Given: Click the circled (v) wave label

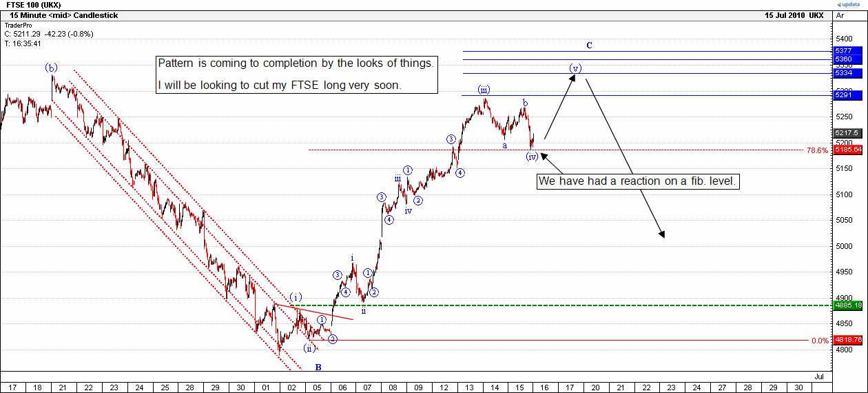Looking at the screenshot, I should coord(575,68).
